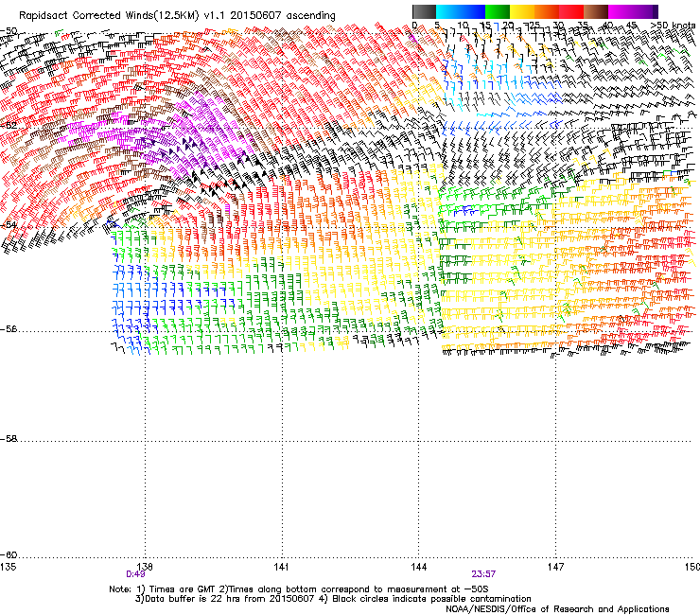Click the -50 latitude axis label

point(9,31)
